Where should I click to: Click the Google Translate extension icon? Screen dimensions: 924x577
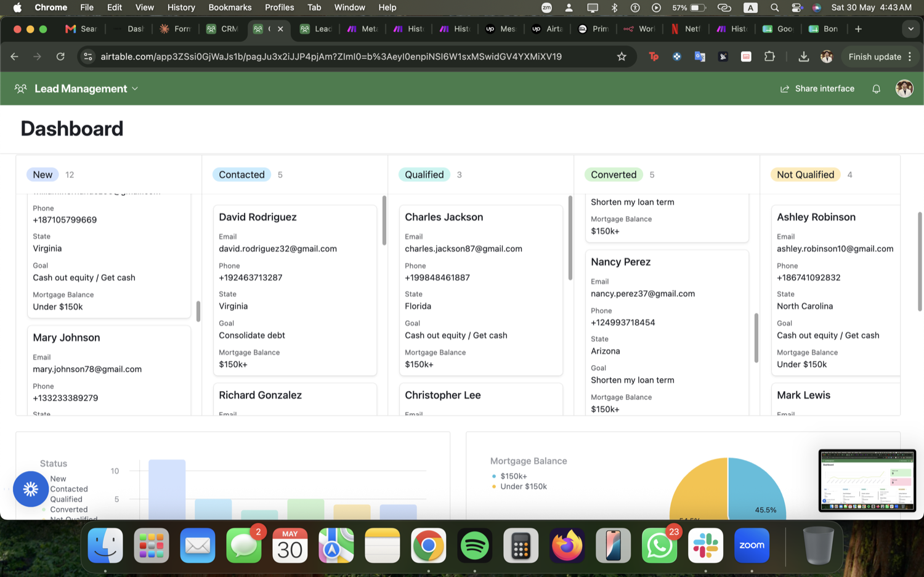point(700,57)
